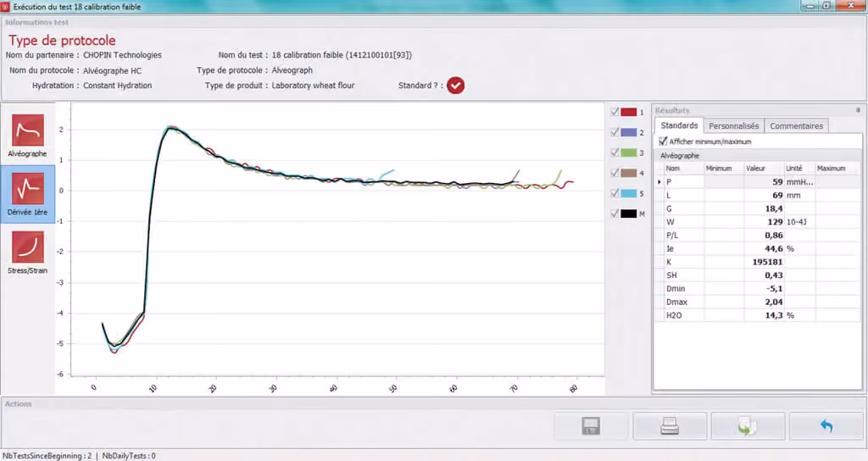Click the Constant Hydration value
Image resolution: width=868 pixels, height=461 pixels.
pyautogui.click(x=117, y=86)
